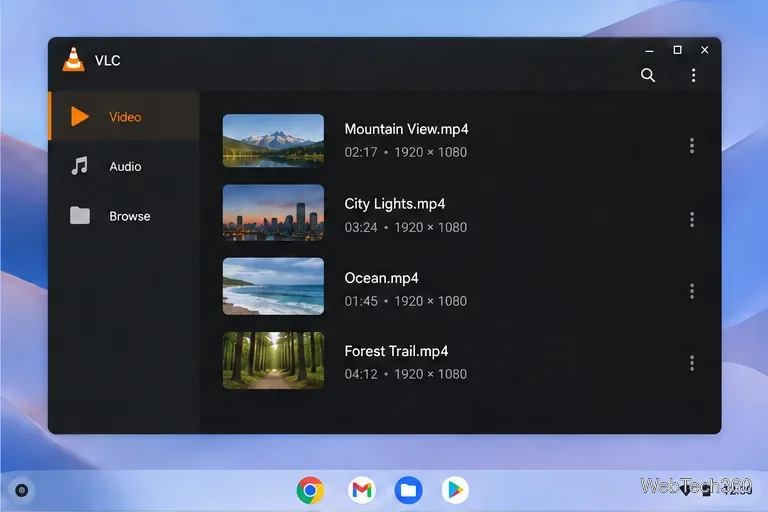Switch to the Audio section

tap(124, 167)
